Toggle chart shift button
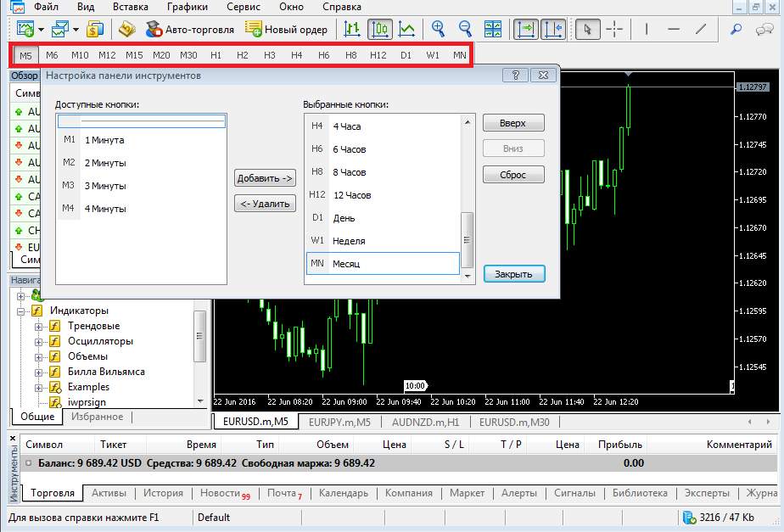This screenshot has width=784, height=532. (x=553, y=29)
